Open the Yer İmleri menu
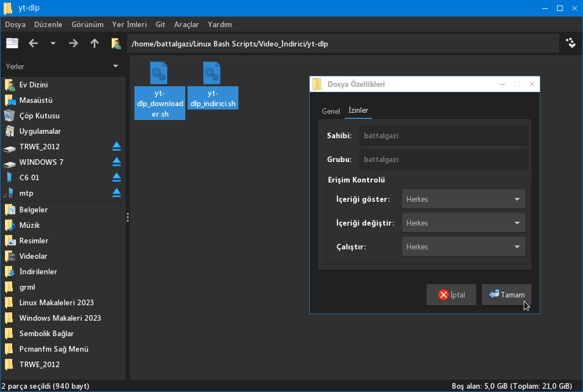Screen dimensions: 583x392 tap(129, 24)
